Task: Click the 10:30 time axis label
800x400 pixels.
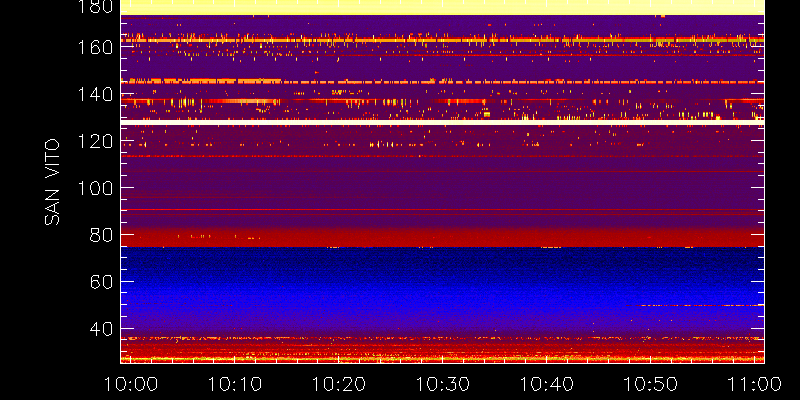Action: pyautogui.click(x=443, y=384)
